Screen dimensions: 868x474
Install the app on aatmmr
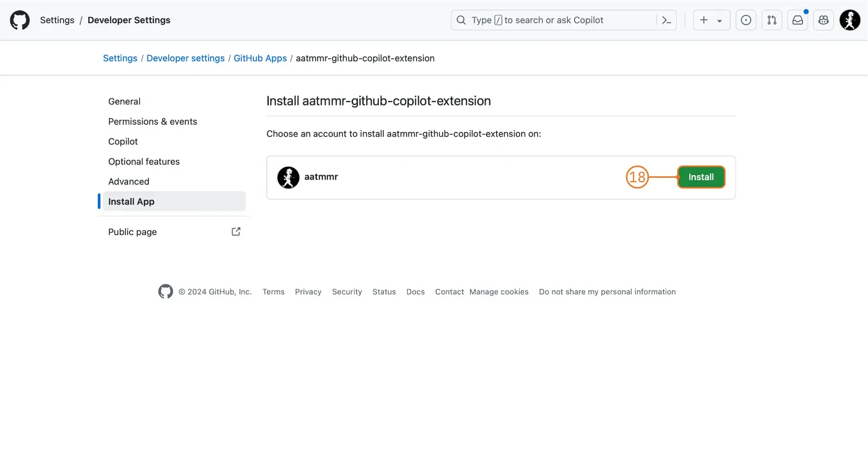tap(701, 177)
